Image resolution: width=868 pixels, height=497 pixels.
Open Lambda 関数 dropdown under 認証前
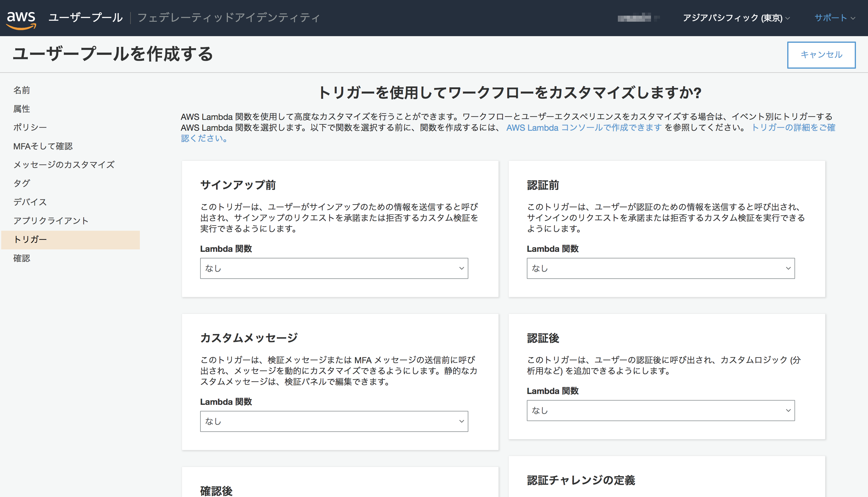coord(661,268)
